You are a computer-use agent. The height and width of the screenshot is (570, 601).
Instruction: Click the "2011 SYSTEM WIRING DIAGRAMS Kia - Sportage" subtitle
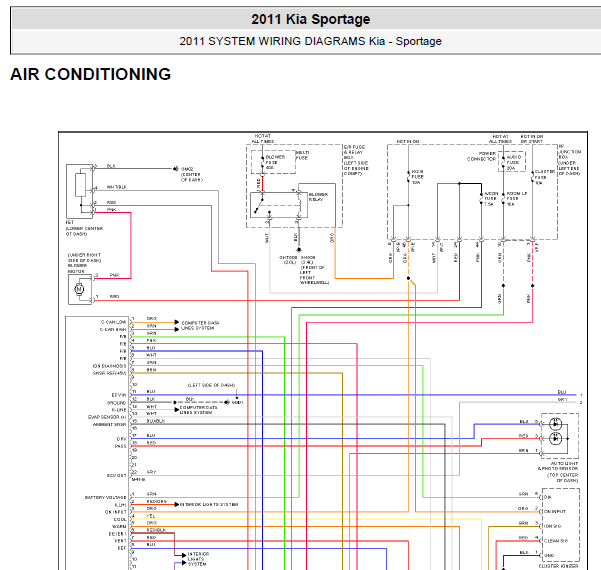[x=310, y=41]
